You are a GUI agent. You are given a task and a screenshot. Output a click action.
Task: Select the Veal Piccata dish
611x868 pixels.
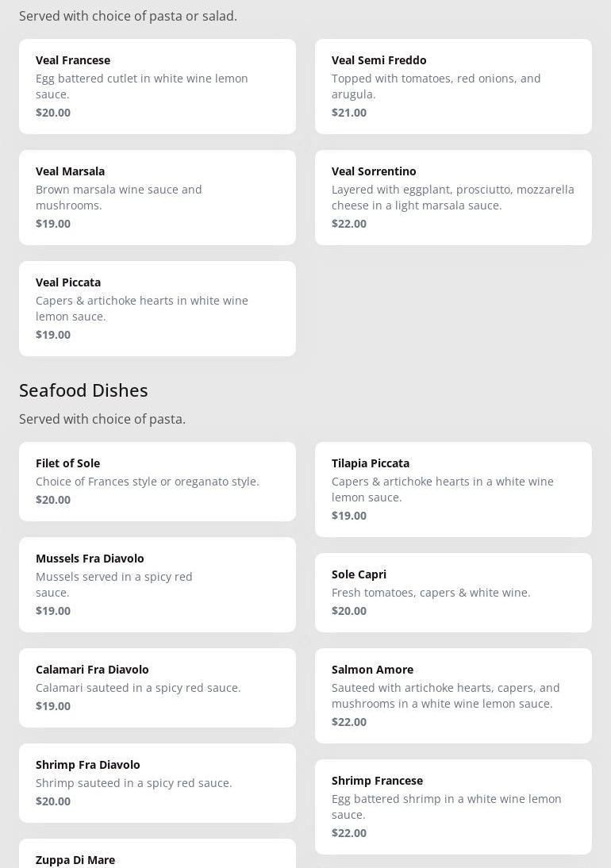[x=157, y=308]
